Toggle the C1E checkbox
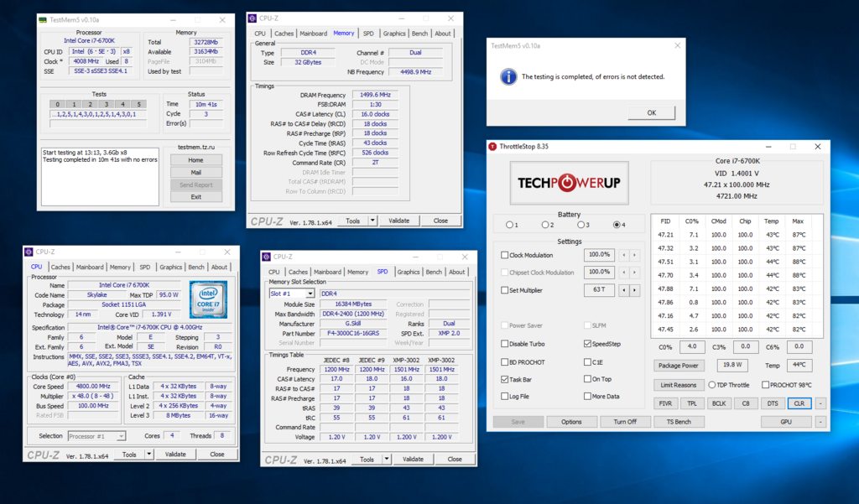This screenshot has height=504, width=859. [x=587, y=362]
